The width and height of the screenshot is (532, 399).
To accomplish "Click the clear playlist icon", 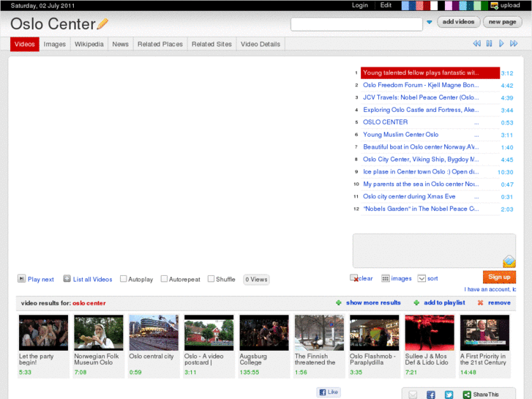I will click(354, 278).
